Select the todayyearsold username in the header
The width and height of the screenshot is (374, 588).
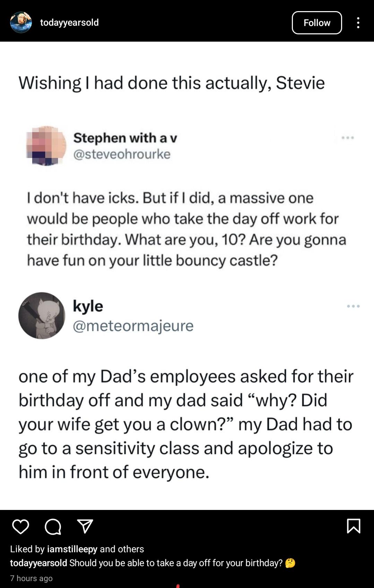(69, 23)
